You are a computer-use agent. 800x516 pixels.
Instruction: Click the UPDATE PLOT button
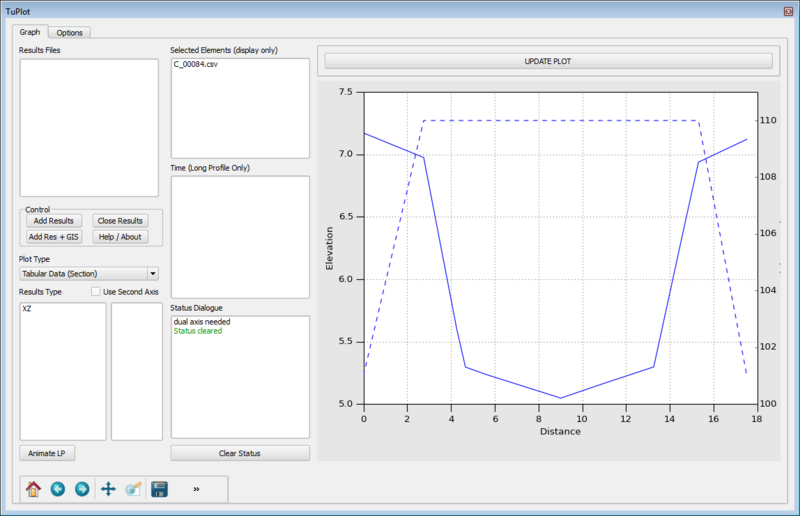(x=548, y=61)
